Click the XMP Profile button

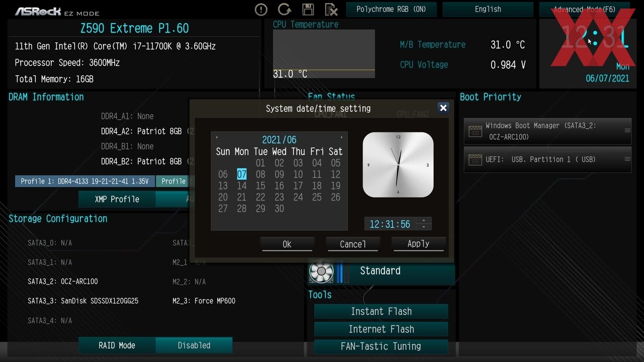click(x=117, y=199)
